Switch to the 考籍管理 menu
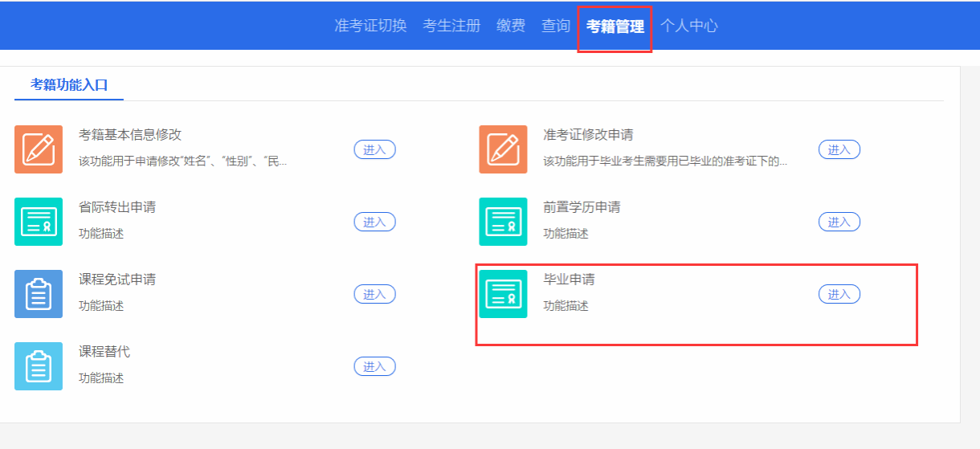Viewport: 980px width, 449px height. click(x=615, y=27)
